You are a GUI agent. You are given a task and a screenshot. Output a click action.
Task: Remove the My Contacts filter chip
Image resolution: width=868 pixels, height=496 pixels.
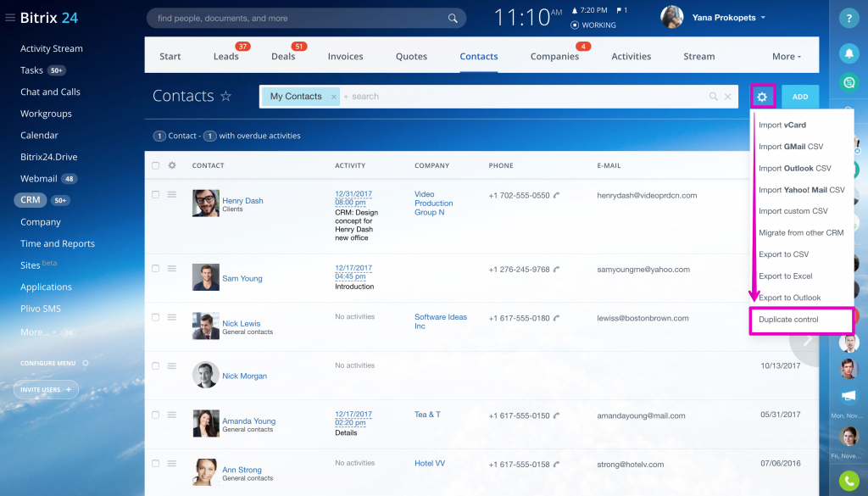point(334,97)
